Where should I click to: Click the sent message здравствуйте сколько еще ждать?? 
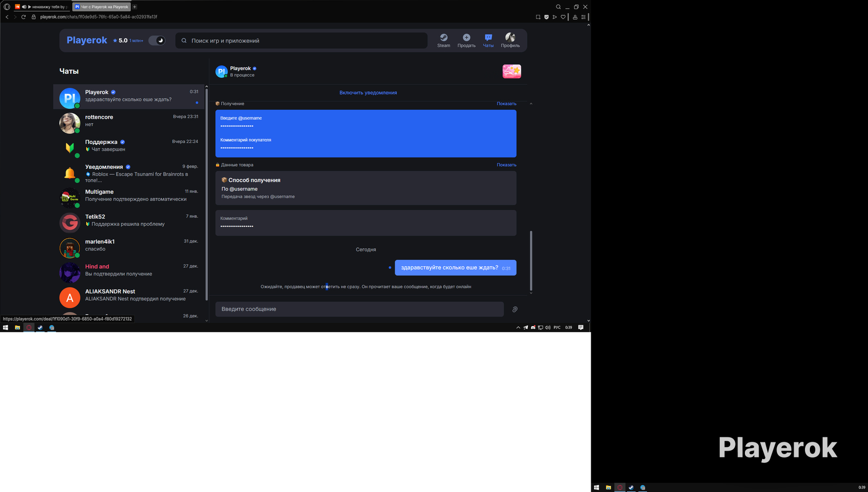click(455, 268)
